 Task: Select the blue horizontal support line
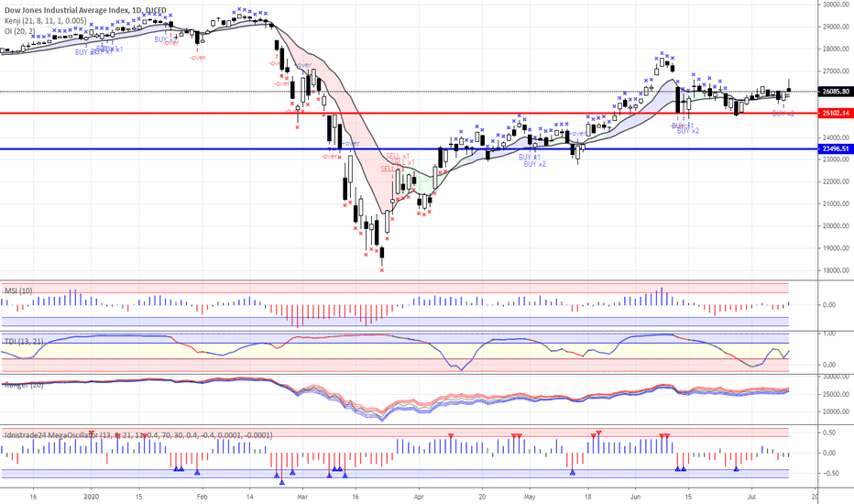[x=409, y=148]
